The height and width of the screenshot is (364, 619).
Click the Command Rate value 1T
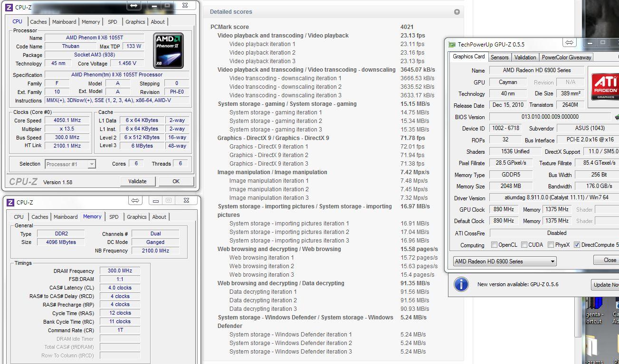pos(120,330)
